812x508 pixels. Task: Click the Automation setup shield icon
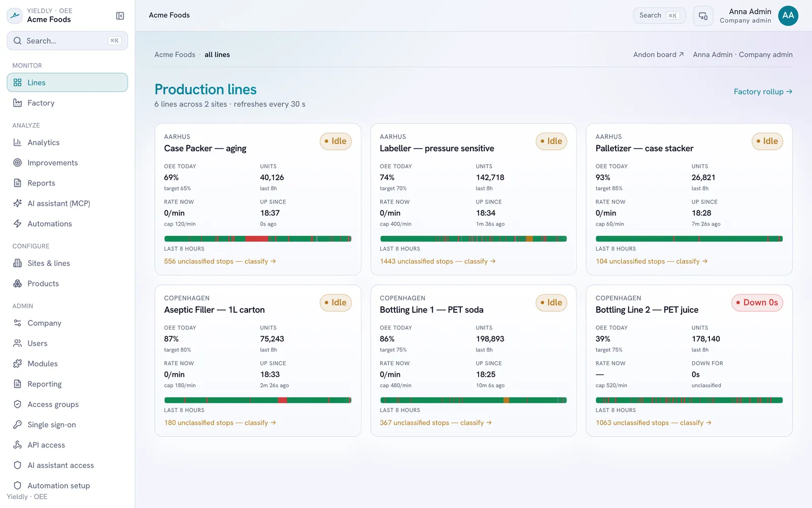(17, 486)
